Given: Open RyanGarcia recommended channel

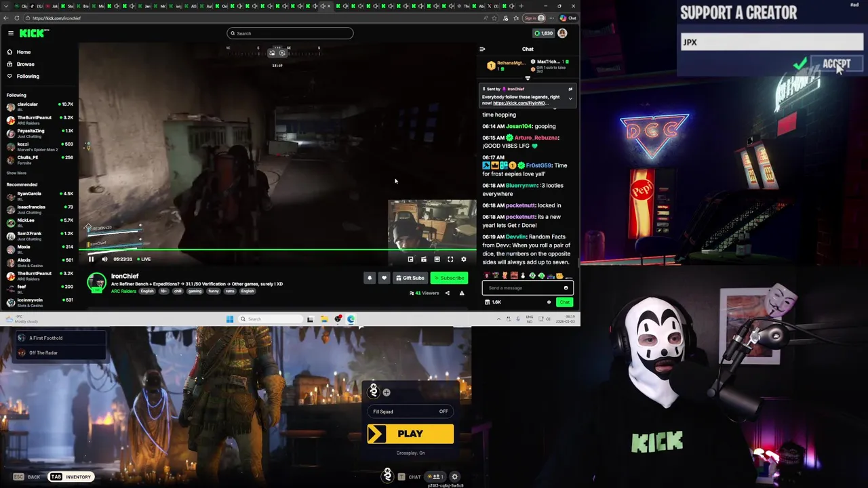Looking at the screenshot, I should point(39,195).
